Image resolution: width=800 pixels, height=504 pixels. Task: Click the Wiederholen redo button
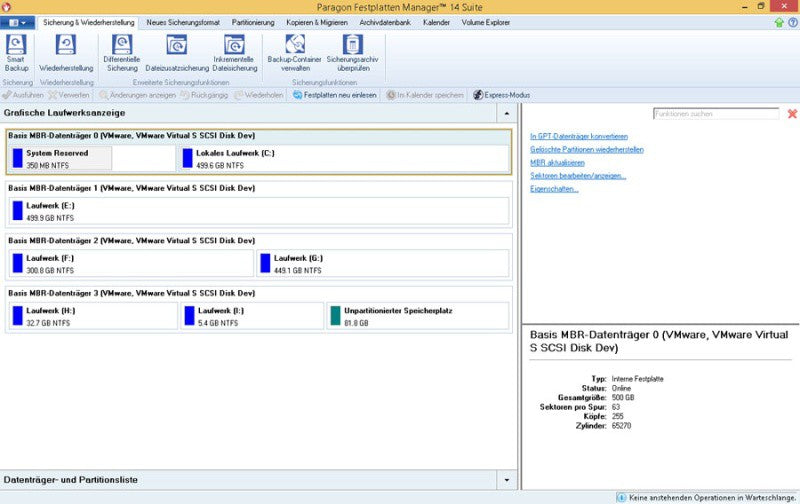[x=259, y=95]
